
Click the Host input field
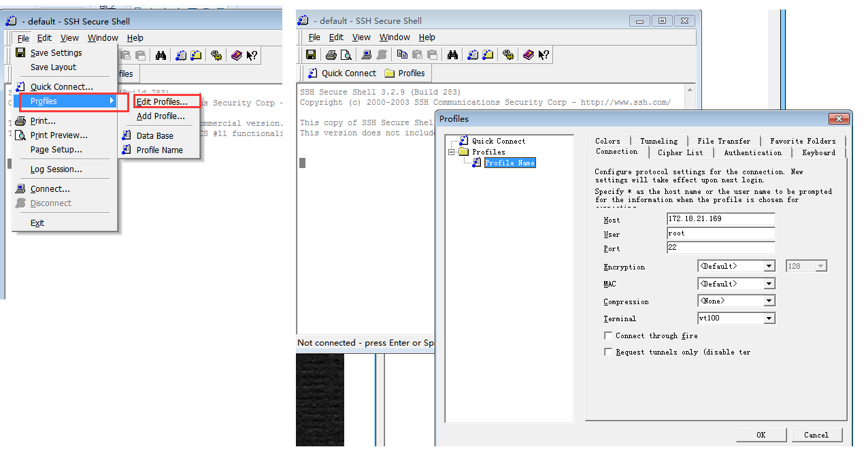tap(720, 219)
